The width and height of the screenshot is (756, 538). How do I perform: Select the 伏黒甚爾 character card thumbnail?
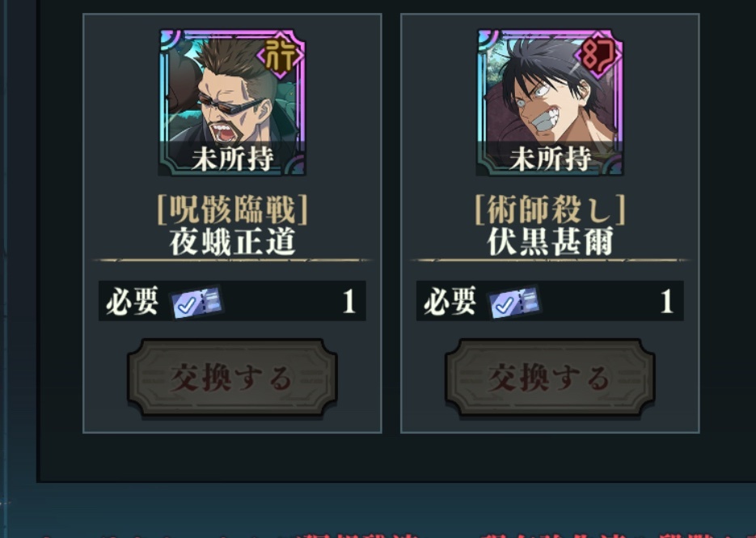point(550,102)
